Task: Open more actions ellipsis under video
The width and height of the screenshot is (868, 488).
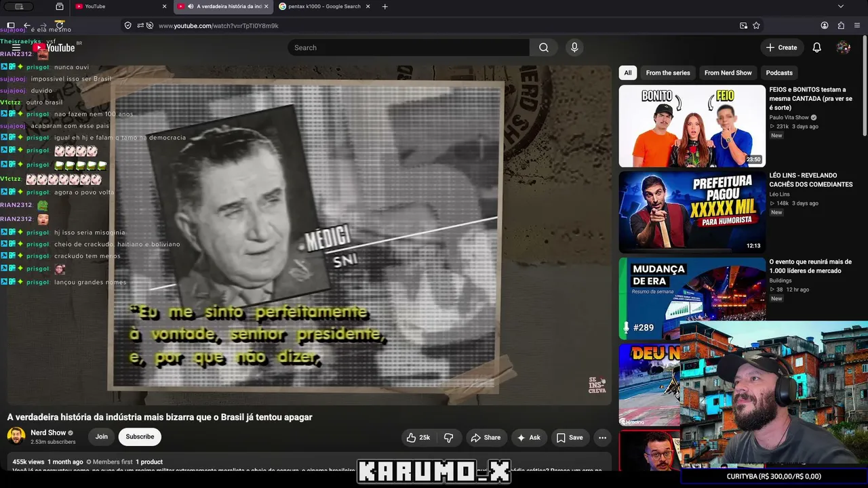Action: [602, 438]
